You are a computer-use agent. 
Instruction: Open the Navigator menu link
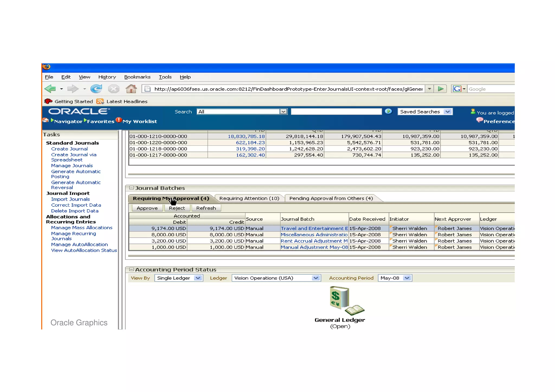pos(68,121)
